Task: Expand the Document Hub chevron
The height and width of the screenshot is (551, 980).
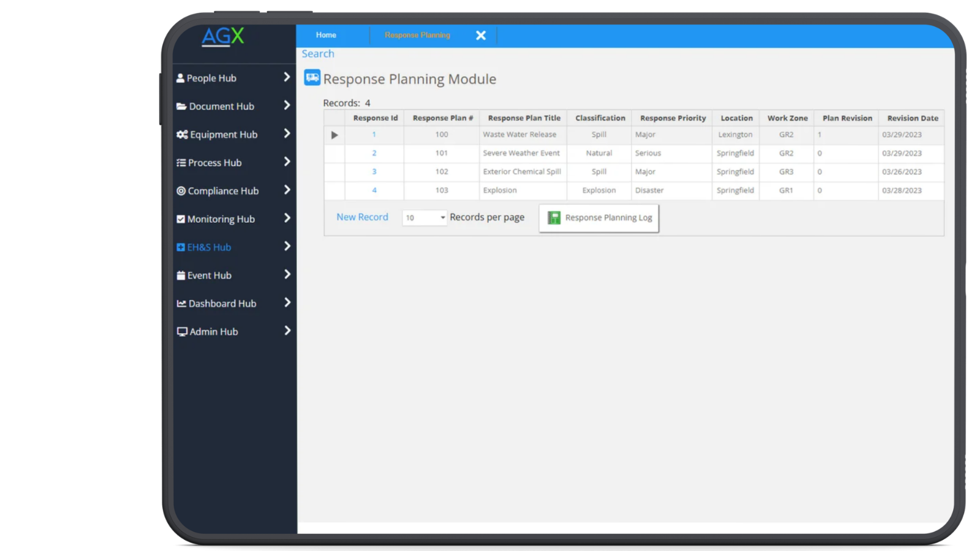Action: coord(287,105)
